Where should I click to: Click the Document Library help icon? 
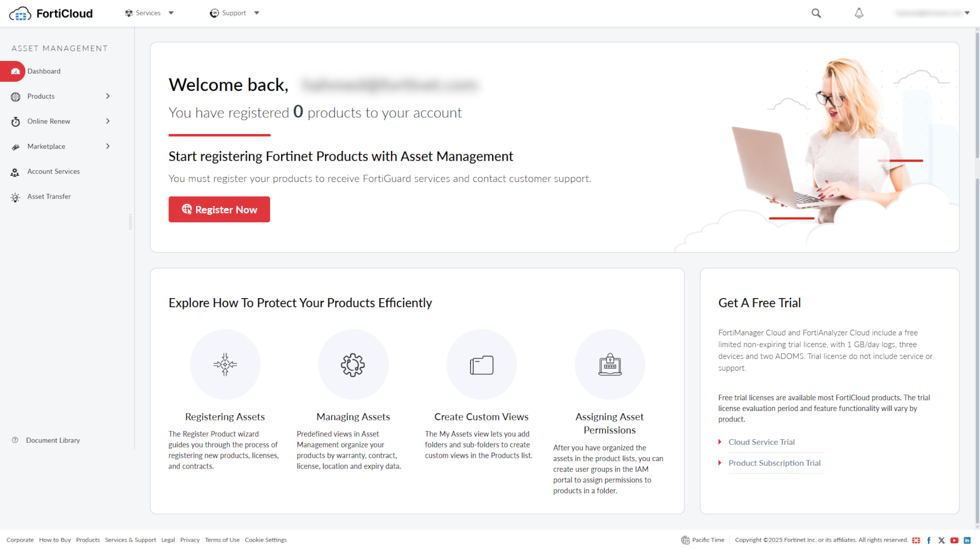[15, 440]
